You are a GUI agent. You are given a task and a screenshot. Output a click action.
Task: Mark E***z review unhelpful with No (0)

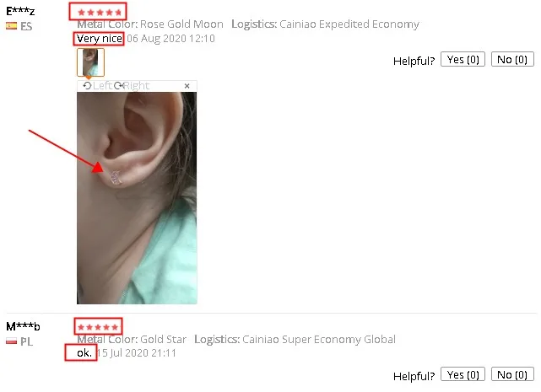tap(512, 60)
